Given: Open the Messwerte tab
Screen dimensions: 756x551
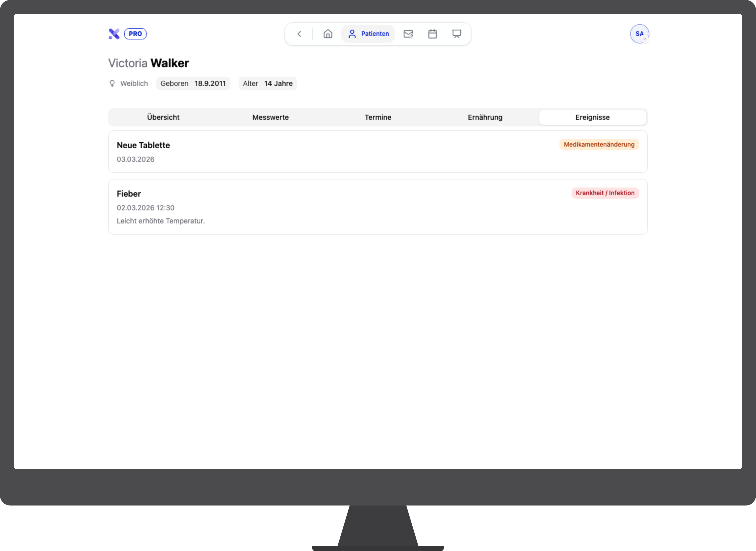Looking at the screenshot, I should (270, 117).
